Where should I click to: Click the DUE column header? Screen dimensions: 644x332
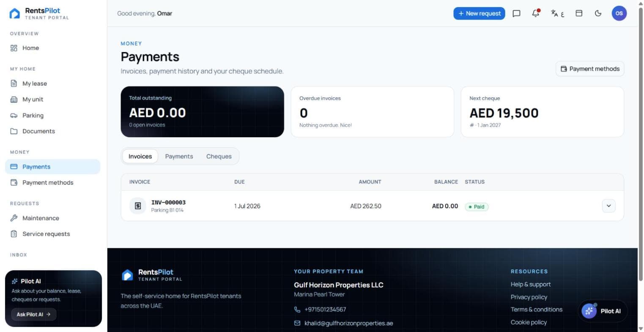pyautogui.click(x=239, y=182)
